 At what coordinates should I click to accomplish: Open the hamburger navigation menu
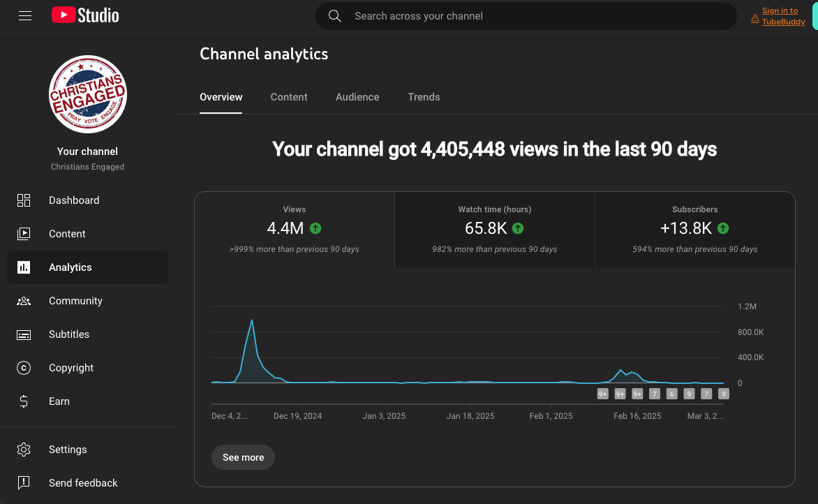click(25, 15)
